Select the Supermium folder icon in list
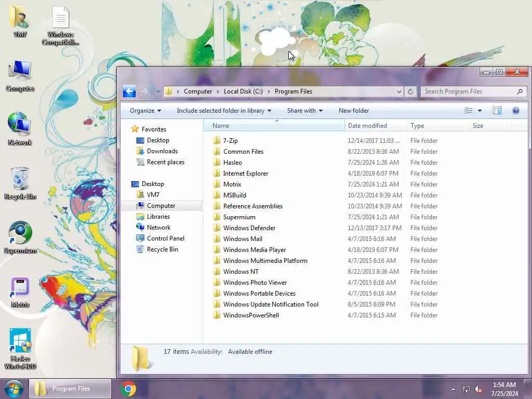Viewport: 532px width, 399px height. [217, 217]
